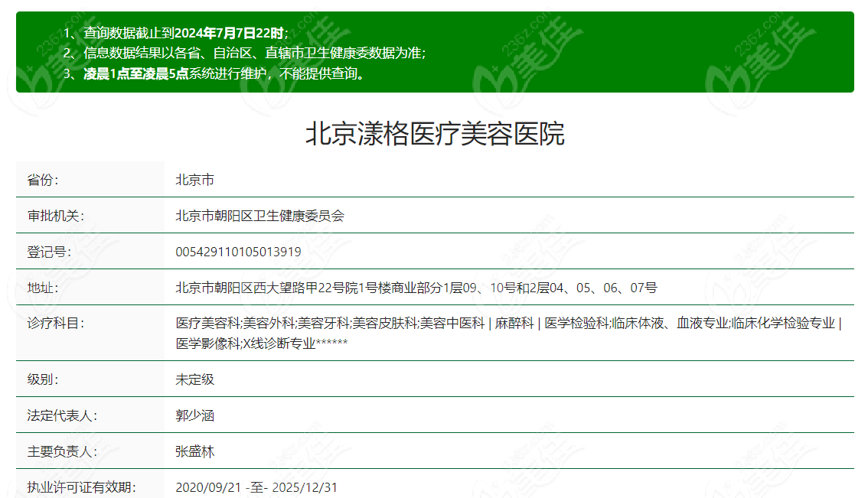Click the legal representative name 郭少涵
The image size is (868, 498).
pos(195,415)
